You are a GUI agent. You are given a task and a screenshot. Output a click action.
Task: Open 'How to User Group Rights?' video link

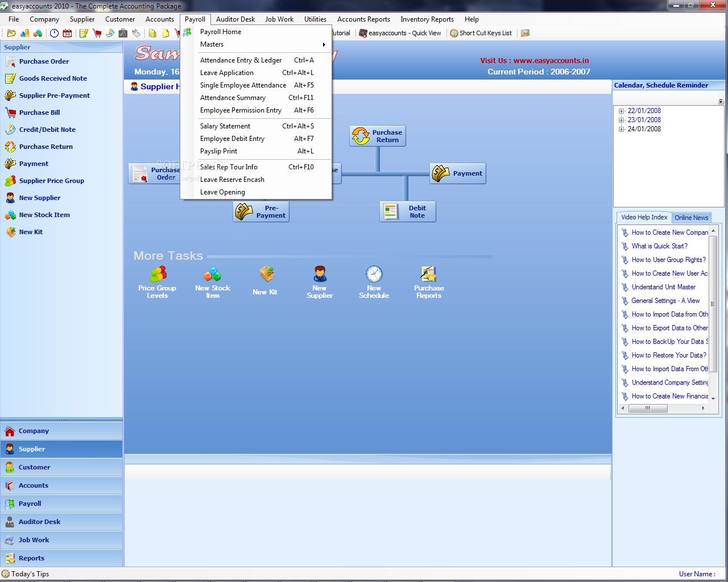click(x=668, y=260)
